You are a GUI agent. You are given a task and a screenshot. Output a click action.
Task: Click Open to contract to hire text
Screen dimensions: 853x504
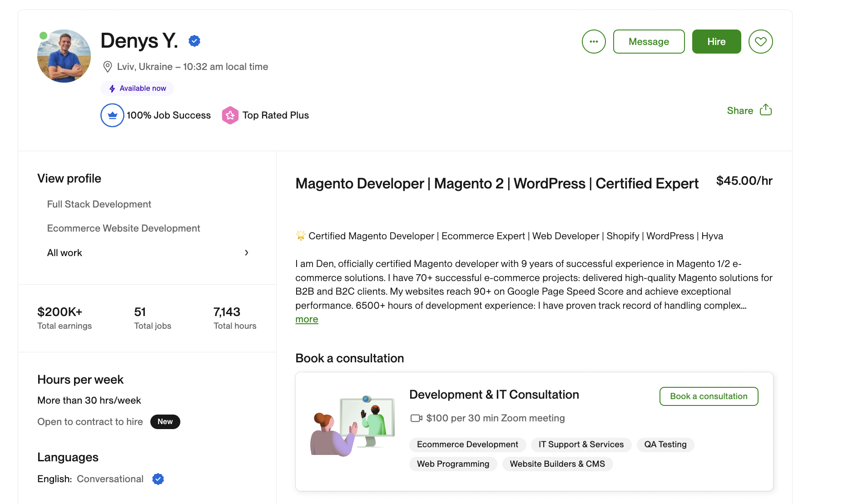90,422
